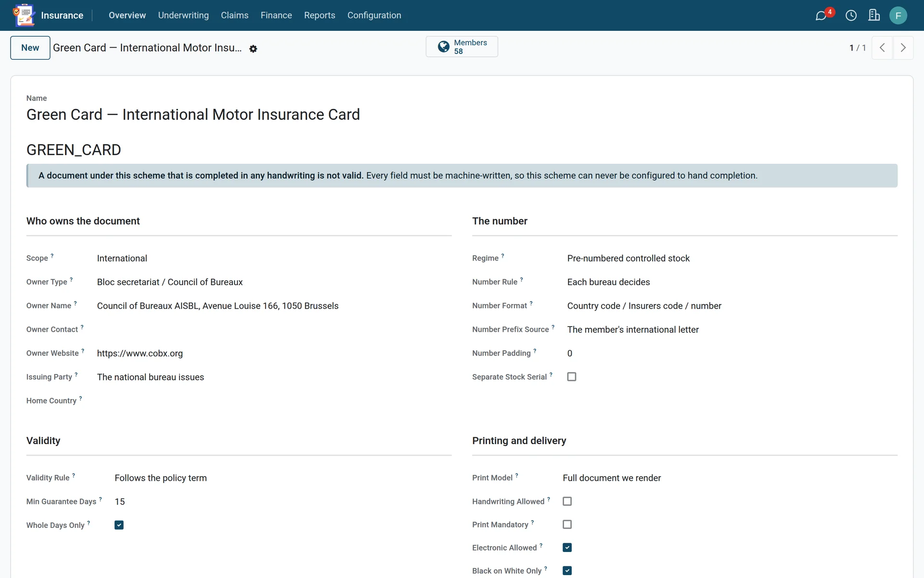Show help tooltip for Owner Website

tap(83, 351)
